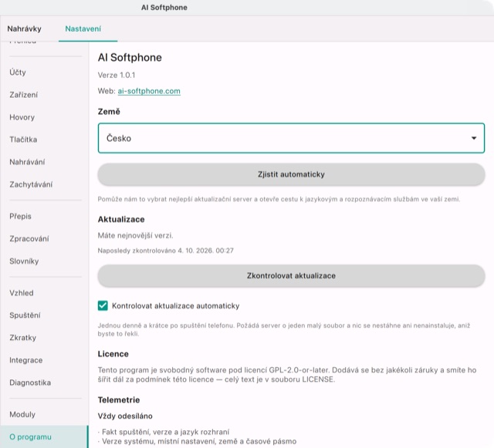
Task: Open the ai-softphone.com web link
Action: pyautogui.click(x=149, y=91)
